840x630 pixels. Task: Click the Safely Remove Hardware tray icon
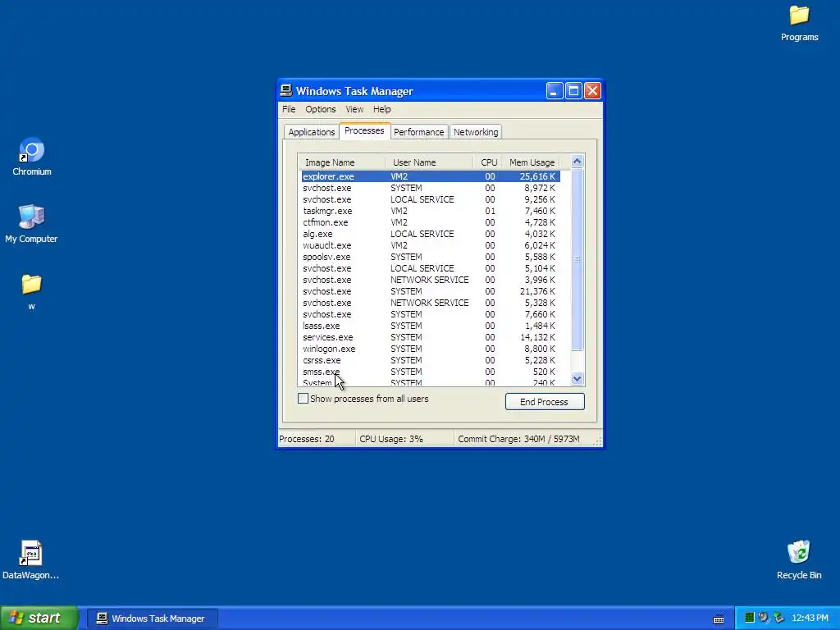778,618
